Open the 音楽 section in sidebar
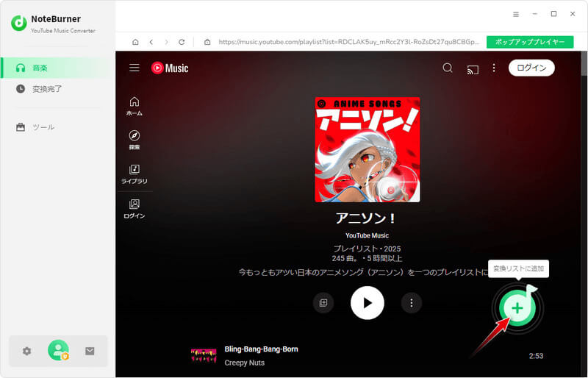Image resolution: width=588 pixels, height=378 pixels. 57,68
